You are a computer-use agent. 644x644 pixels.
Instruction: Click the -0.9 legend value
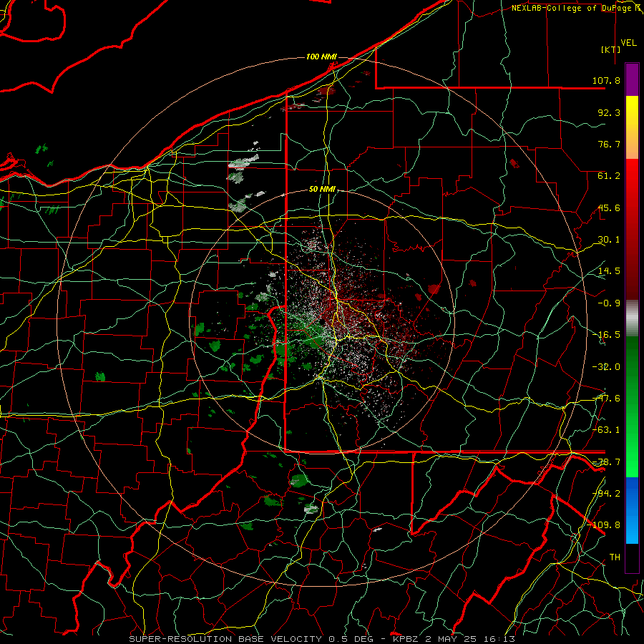point(609,303)
